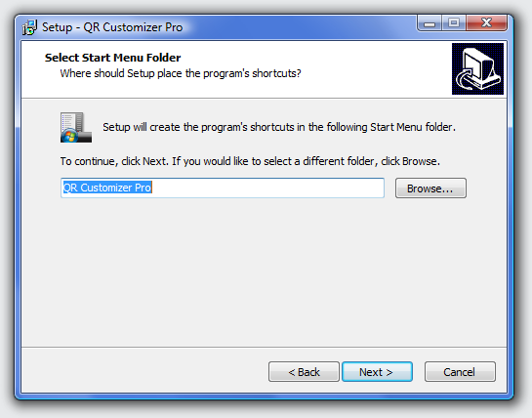Click the 'To continue, click Next' instruction

pyautogui.click(x=250, y=161)
